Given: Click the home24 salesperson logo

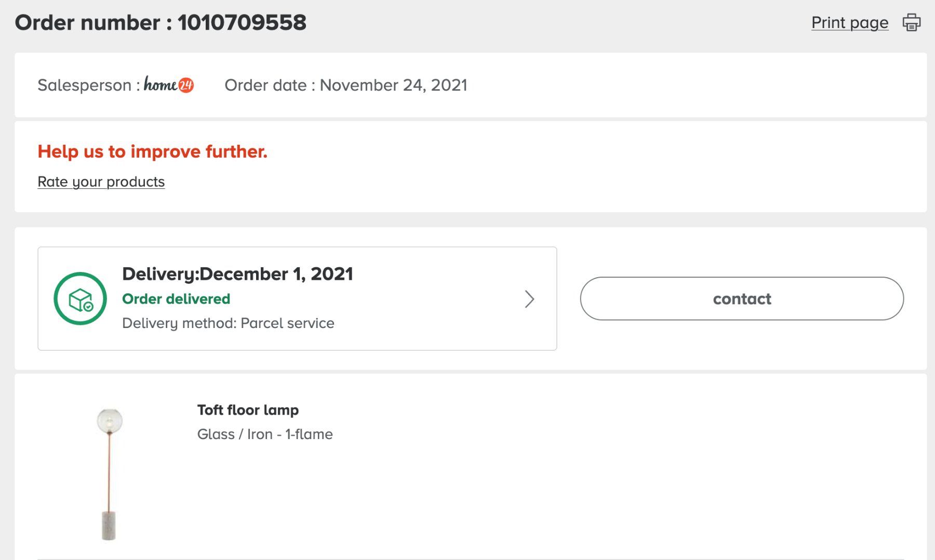Looking at the screenshot, I should [x=169, y=84].
